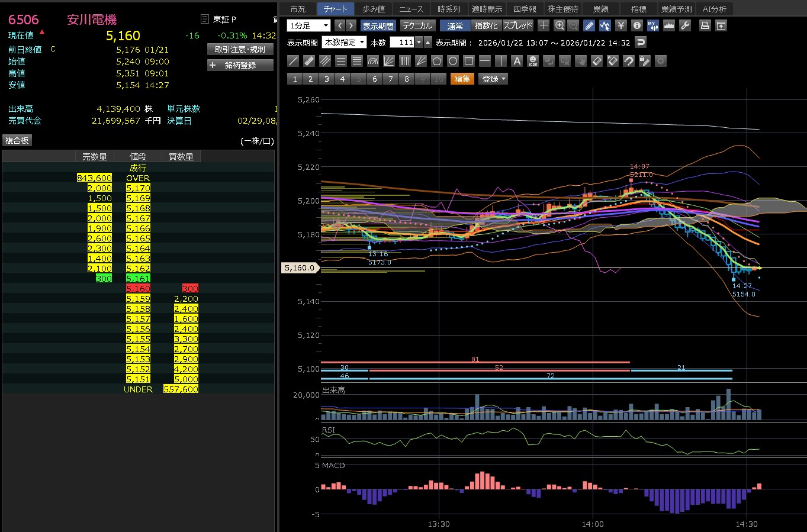The image size is (807, 532).
Task: Click the zoom in magnifier icon
Action: (560, 25)
